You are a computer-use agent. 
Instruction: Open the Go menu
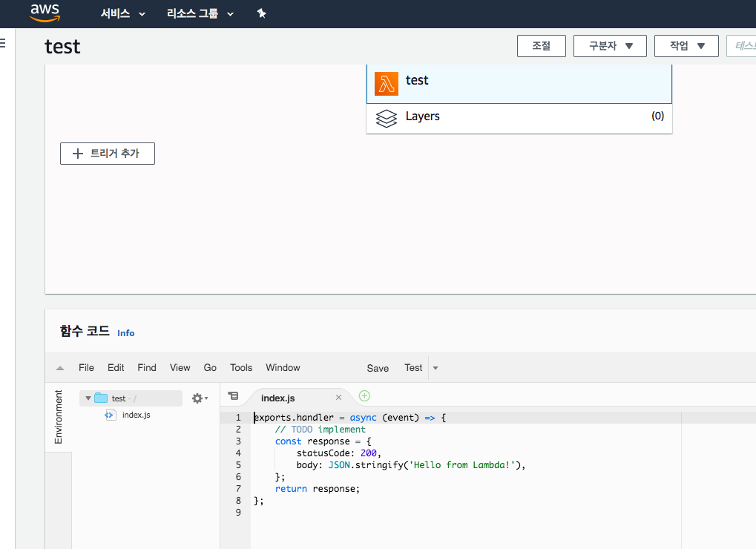(210, 368)
